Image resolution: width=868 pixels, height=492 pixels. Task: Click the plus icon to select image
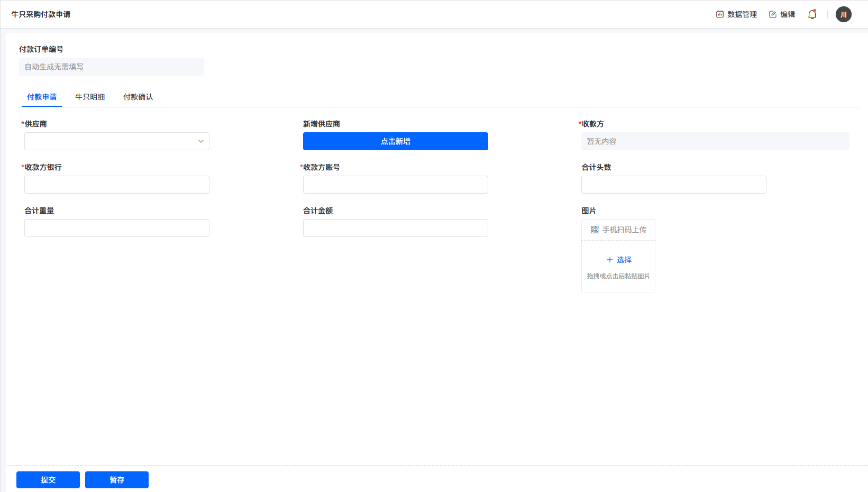point(610,260)
